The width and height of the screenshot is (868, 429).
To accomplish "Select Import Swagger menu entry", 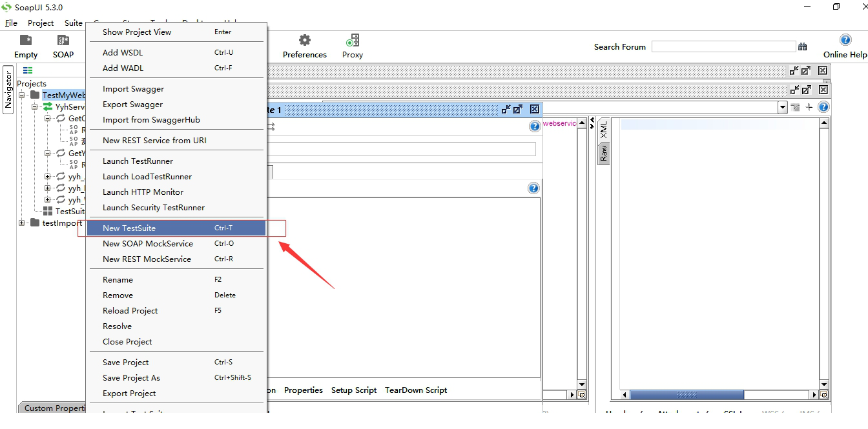I will (176, 88).
